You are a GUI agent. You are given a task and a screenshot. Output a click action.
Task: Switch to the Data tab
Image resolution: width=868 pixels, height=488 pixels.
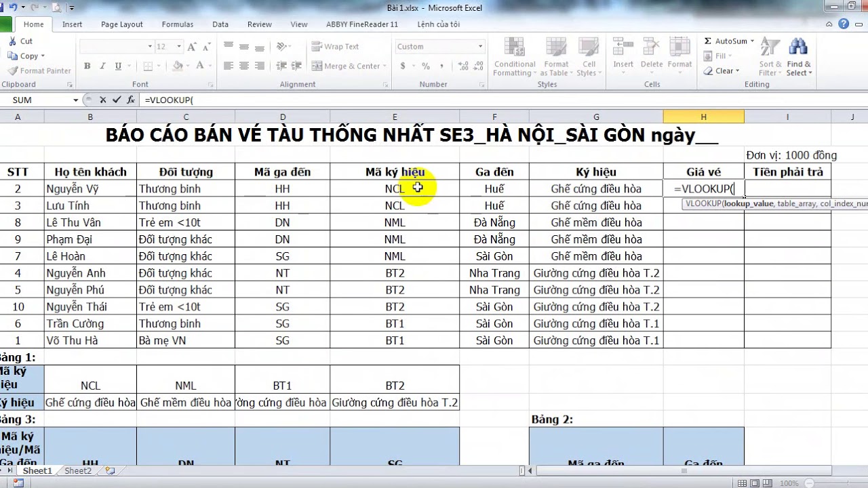coord(220,24)
